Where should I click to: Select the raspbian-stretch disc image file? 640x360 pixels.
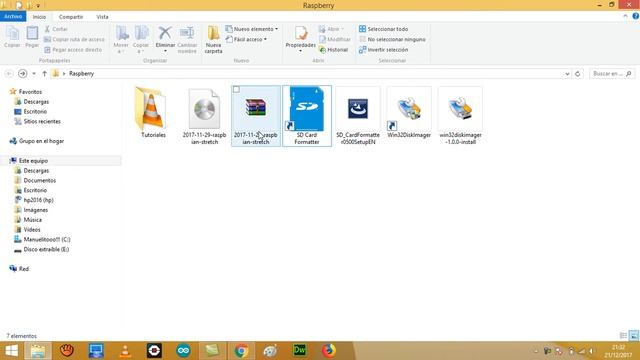(204, 116)
